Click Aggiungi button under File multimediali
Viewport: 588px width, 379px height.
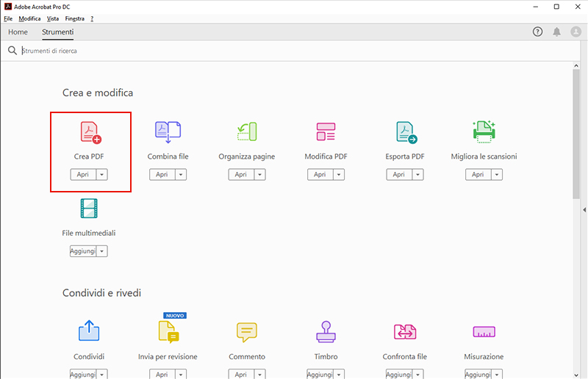83,251
